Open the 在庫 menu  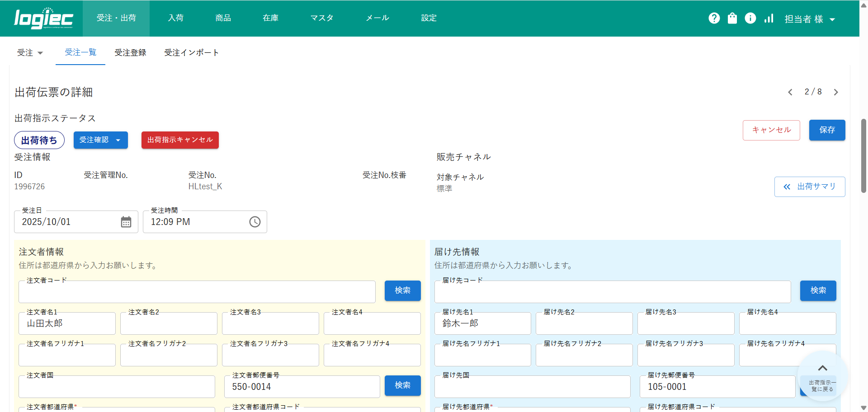pos(270,18)
